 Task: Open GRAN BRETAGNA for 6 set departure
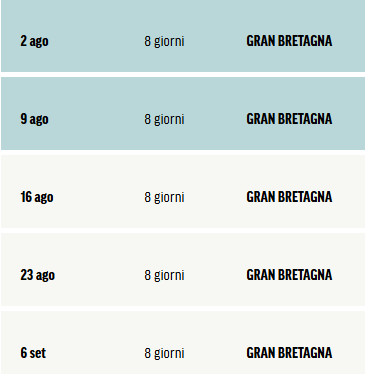point(289,353)
